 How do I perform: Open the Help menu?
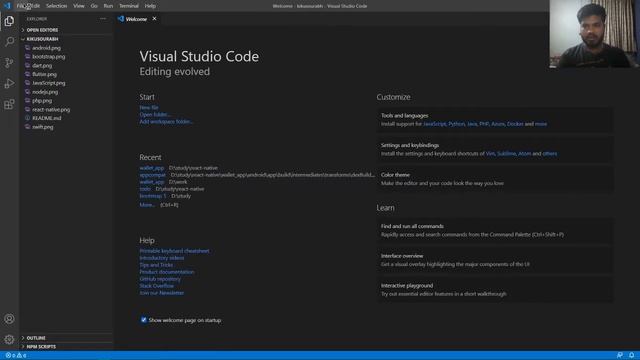[150, 6]
